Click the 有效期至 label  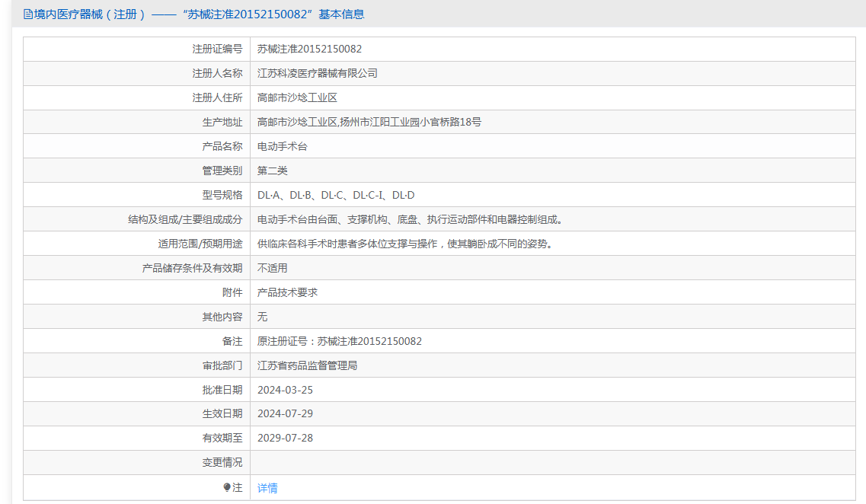click(222, 438)
